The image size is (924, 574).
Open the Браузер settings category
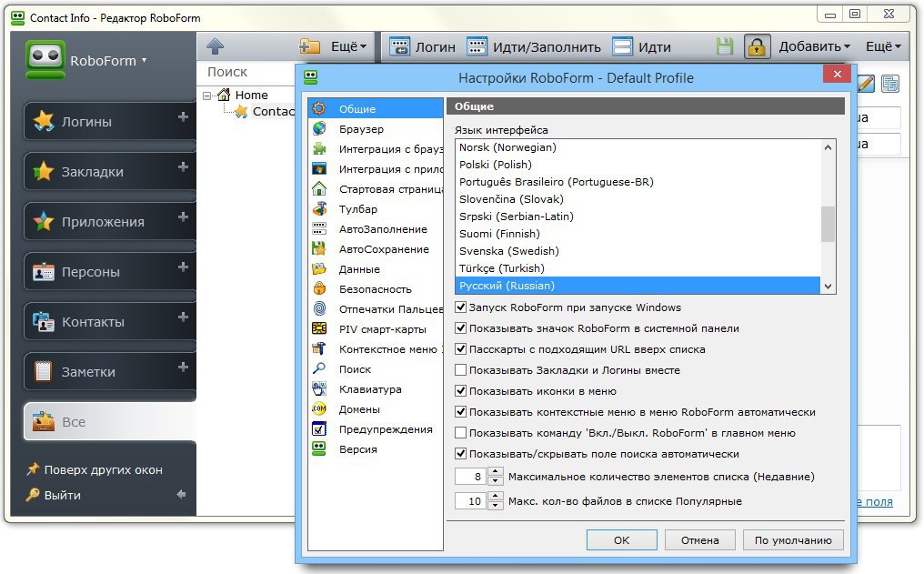tap(376, 128)
